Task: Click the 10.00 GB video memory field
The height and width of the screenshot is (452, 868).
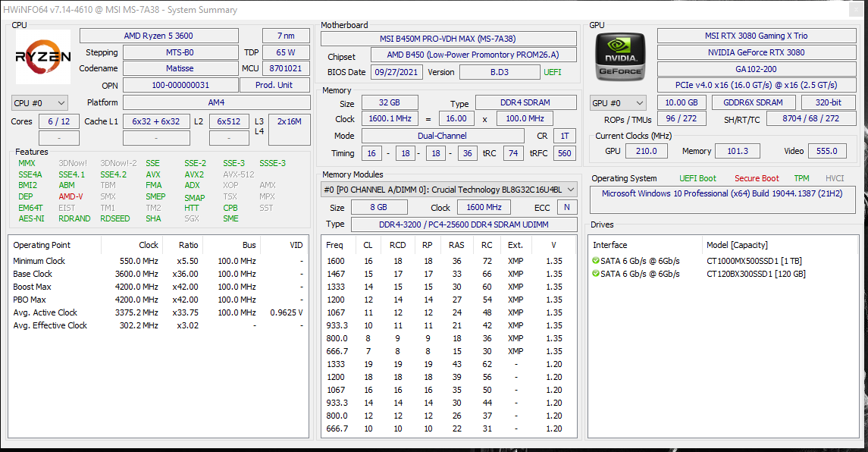Action: tap(682, 102)
